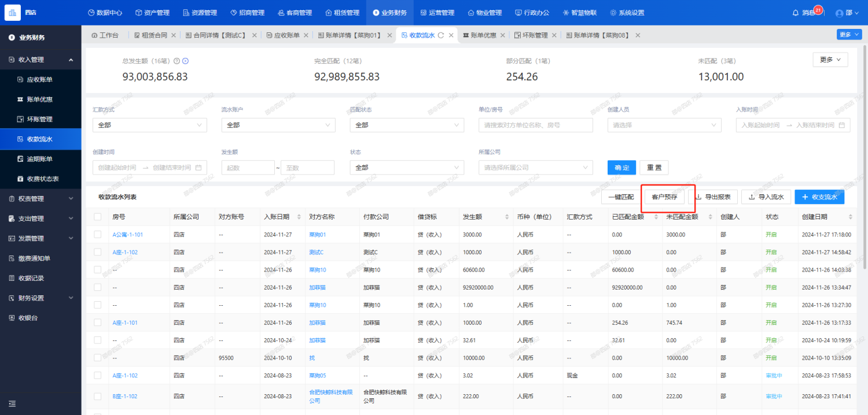The height and width of the screenshot is (415, 868).
Task: Sort by 创建日期 column arrows
Action: (851, 217)
